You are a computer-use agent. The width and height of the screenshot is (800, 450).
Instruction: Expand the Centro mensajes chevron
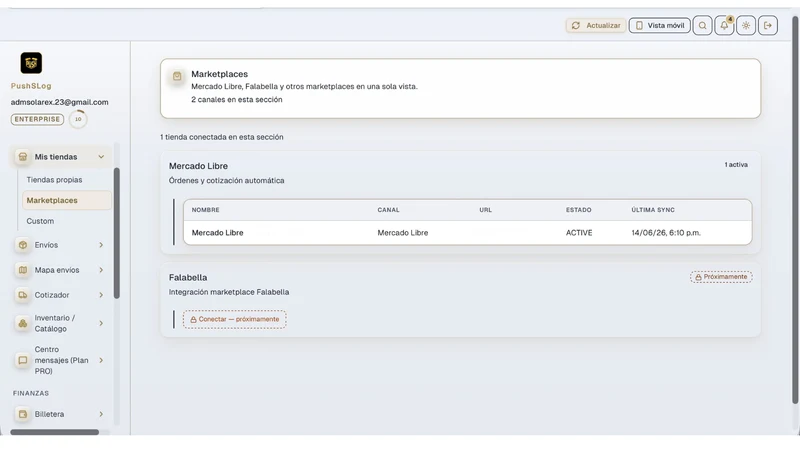pyautogui.click(x=101, y=360)
